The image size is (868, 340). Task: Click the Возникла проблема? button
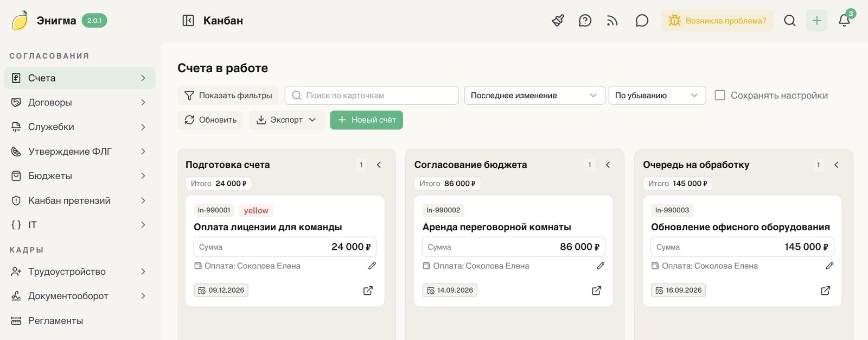coord(717,21)
